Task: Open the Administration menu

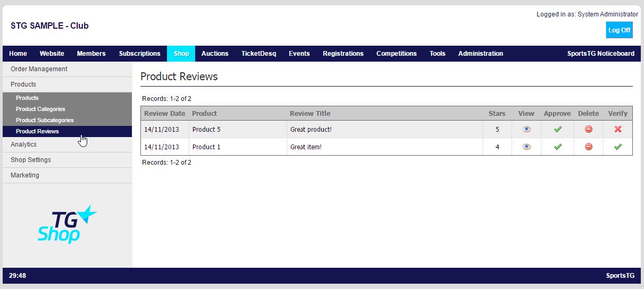Action: click(481, 54)
